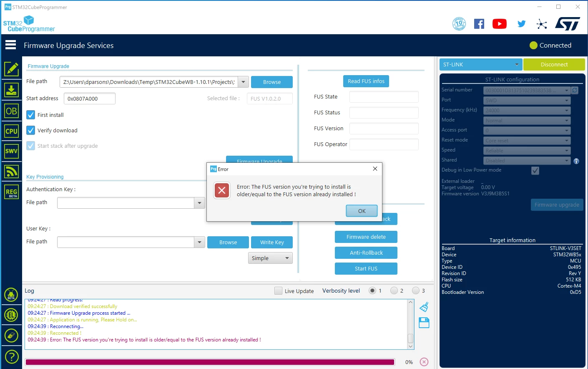Image resolution: width=588 pixels, height=369 pixels.
Task: Save the log with floppy disk icon
Action: (x=424, y=323)
